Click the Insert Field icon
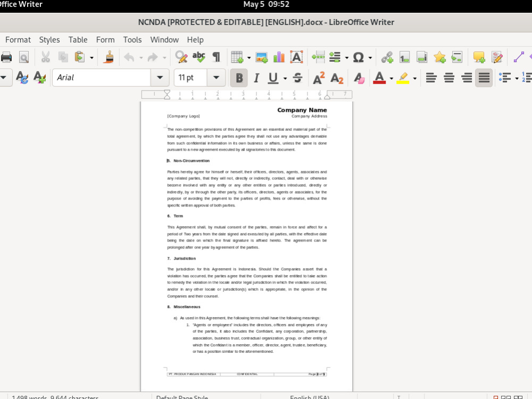 (x=335, y=57)
